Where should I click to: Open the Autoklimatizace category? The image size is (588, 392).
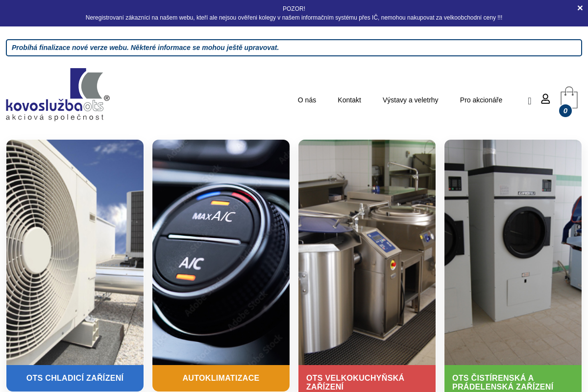click(x=221, y=378)
